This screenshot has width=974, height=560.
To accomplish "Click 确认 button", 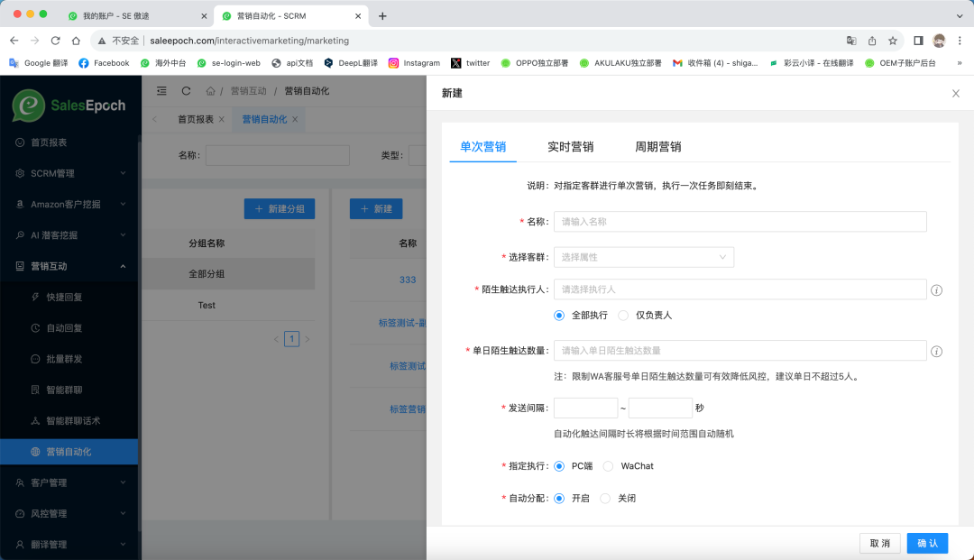I will pyautogui.click(x=927, y=543).
